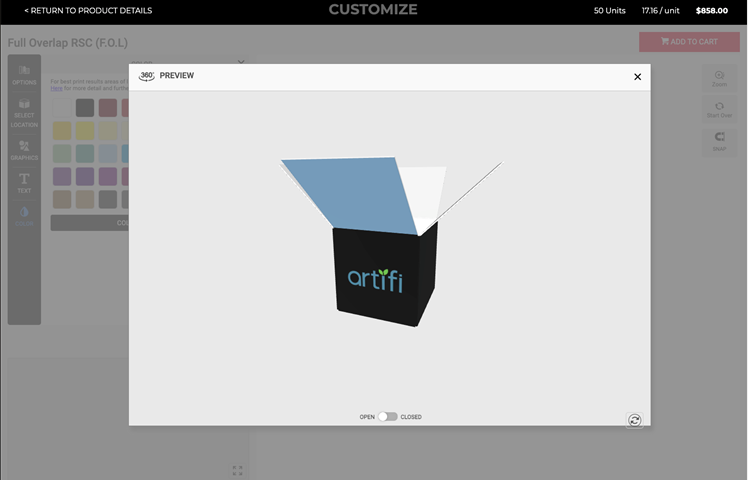
Task: Select the green color swatch
Action: point(62,154)
